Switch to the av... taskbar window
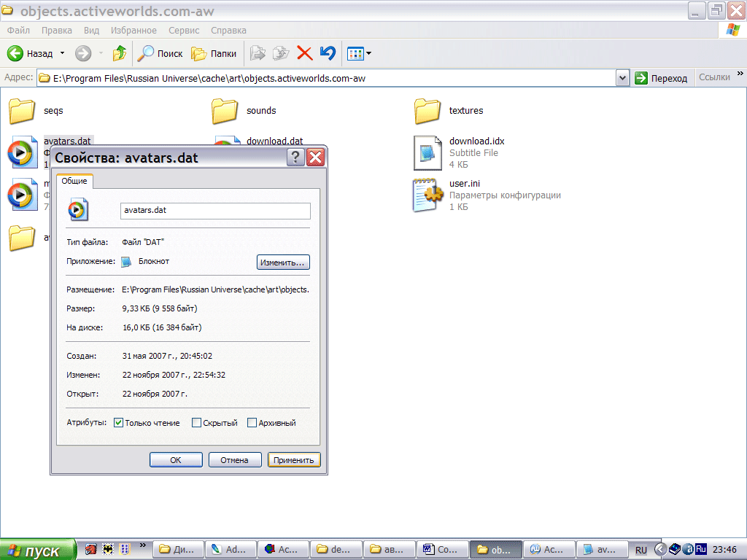Image resolution: width=747 pixels, height=560 pixels. [x=602, y=550]
